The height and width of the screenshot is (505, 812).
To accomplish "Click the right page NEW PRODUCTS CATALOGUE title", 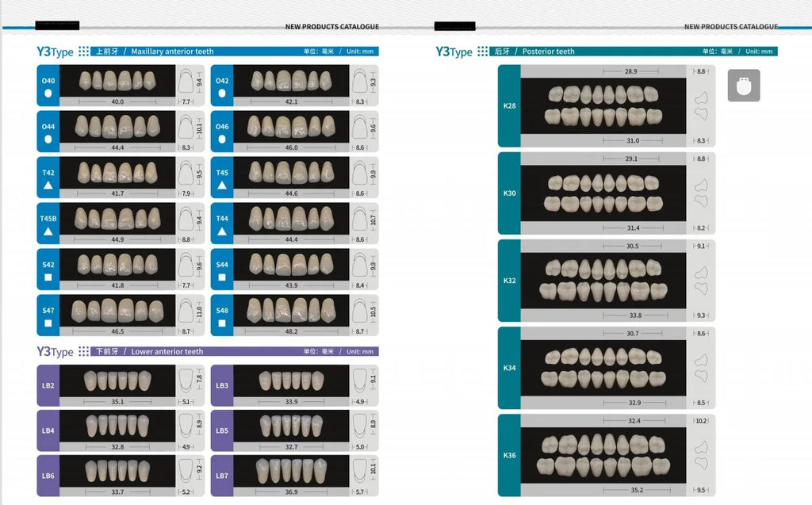I will click(x=730, y=26).
